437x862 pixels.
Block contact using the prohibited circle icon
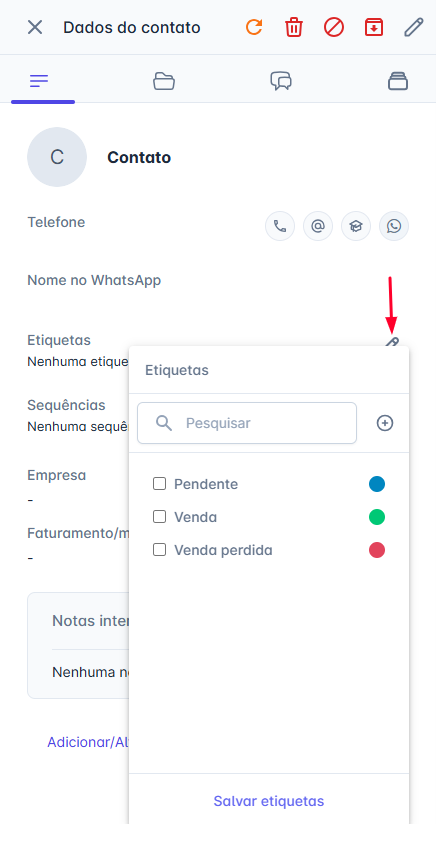[334, 27]
